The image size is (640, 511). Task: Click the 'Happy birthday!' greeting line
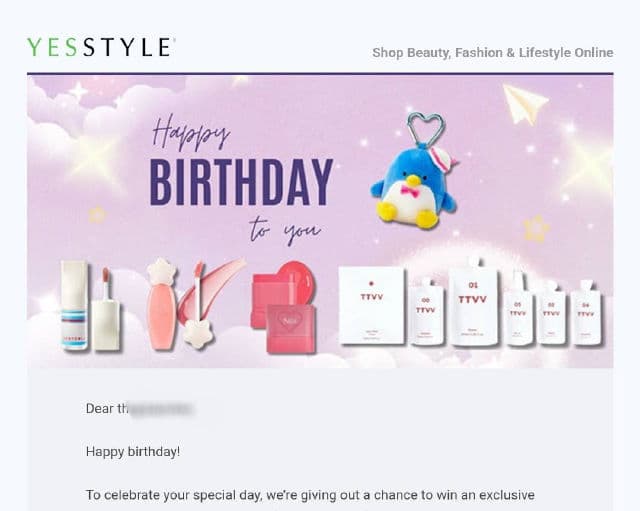click(133, 452)
